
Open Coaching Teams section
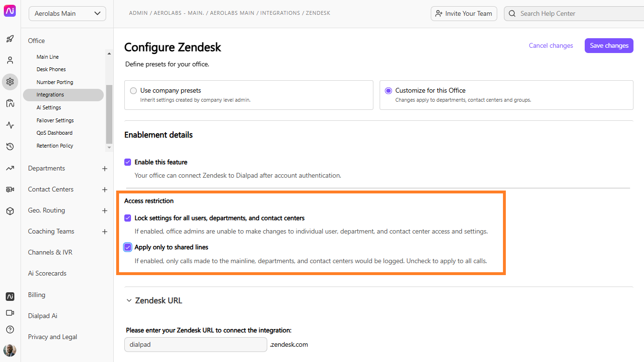click(51, 231)
